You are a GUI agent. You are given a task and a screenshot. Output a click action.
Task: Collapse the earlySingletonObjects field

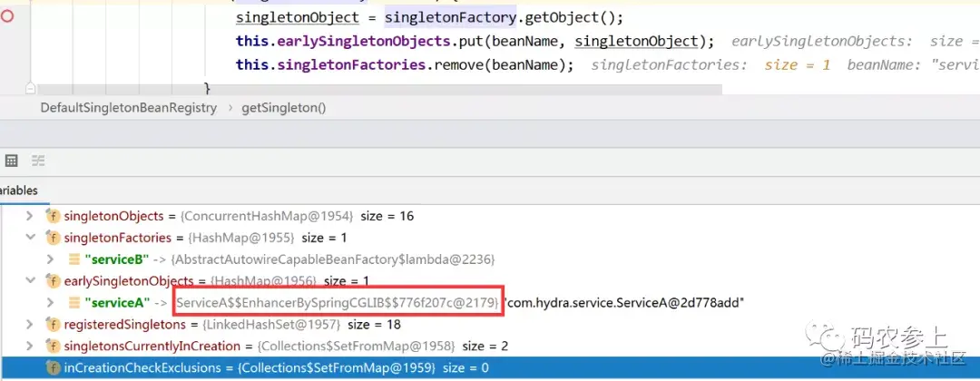coord(29,281)
